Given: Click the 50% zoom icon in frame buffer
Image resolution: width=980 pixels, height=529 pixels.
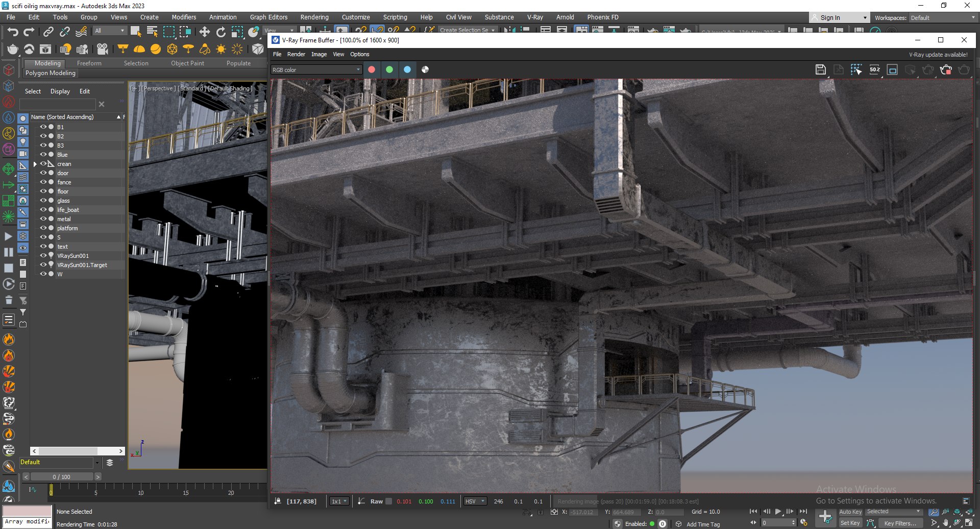Looking at the screenshot, I should pos(875,69).
